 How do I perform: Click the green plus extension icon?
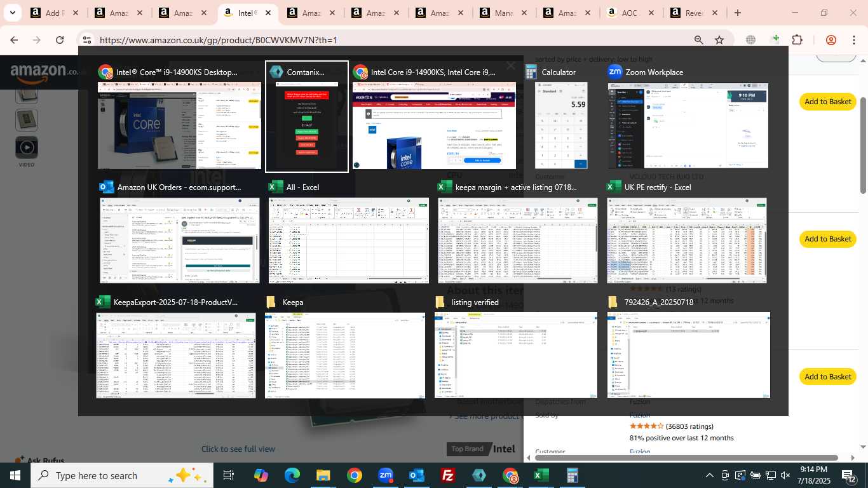tap(775, 40)
